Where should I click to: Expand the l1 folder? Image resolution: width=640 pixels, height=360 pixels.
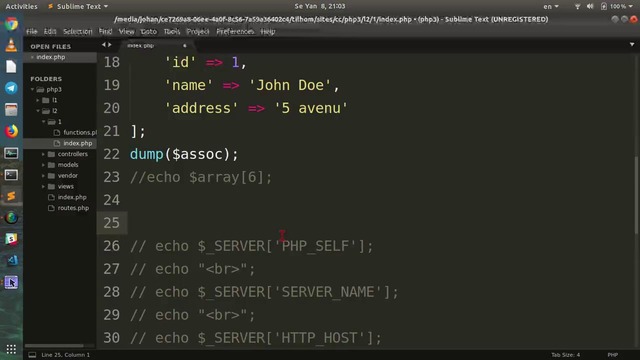point(38,100)
